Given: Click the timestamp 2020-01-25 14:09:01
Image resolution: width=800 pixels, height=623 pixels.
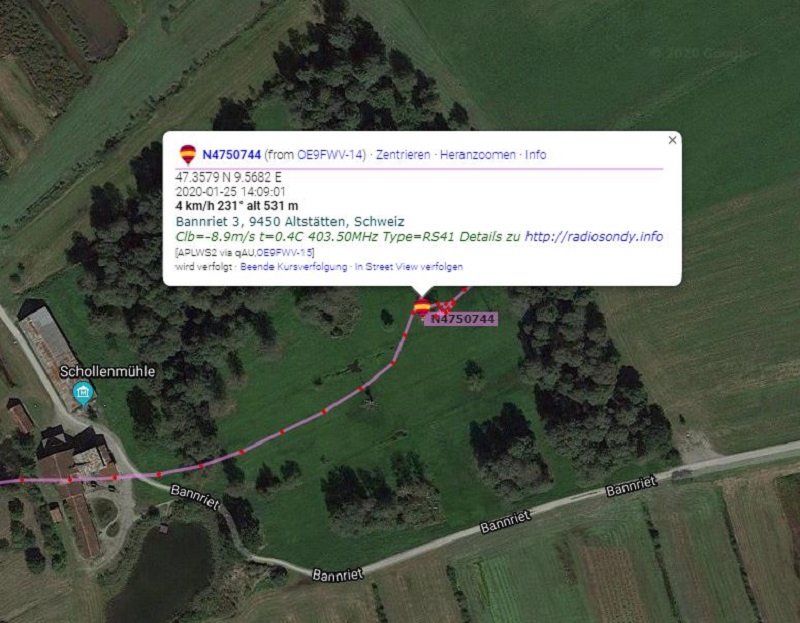Looking at the screenshot, I should [x=230, y=192].
